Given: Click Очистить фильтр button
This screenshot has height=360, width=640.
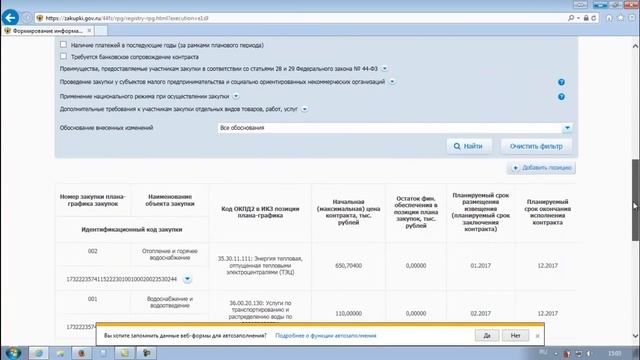Looking at the screenshot, I should click(536, 146).
